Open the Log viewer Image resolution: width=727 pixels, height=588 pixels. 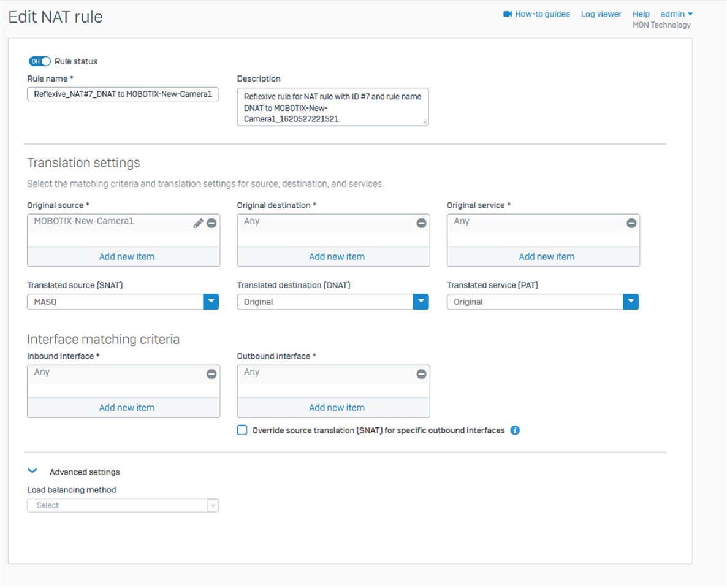(601, 14)
